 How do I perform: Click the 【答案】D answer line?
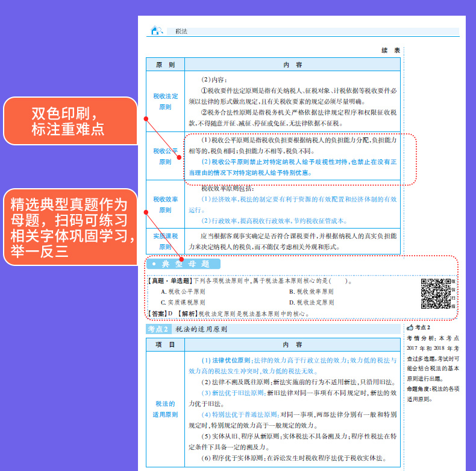tap(228, 314)
